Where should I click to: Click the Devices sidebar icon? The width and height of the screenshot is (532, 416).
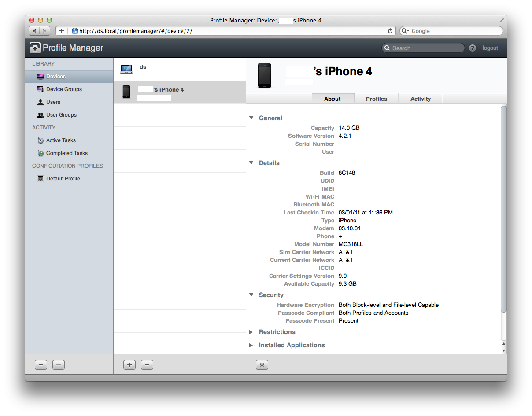click(x=41, y=77)
